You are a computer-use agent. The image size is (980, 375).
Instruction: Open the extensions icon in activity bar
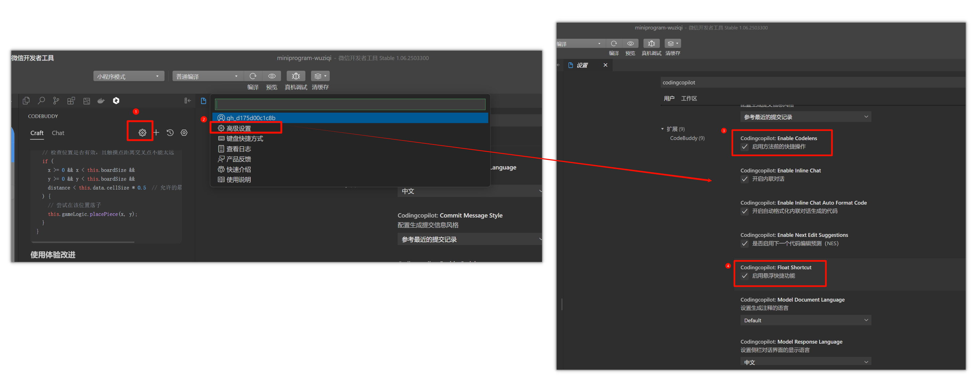[x=71, y=101]
